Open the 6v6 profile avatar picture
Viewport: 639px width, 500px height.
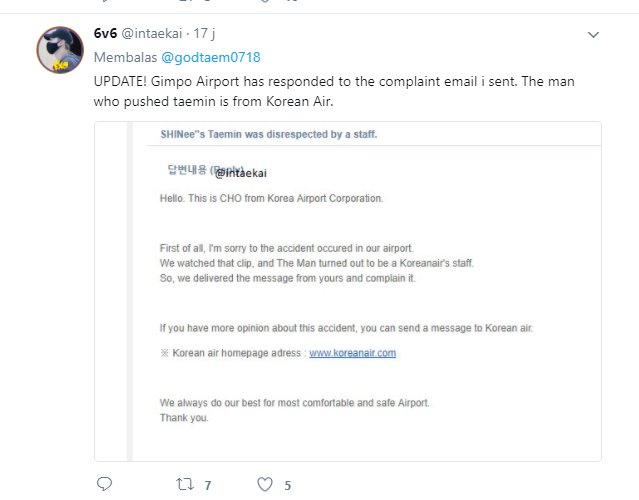[59, 49]
